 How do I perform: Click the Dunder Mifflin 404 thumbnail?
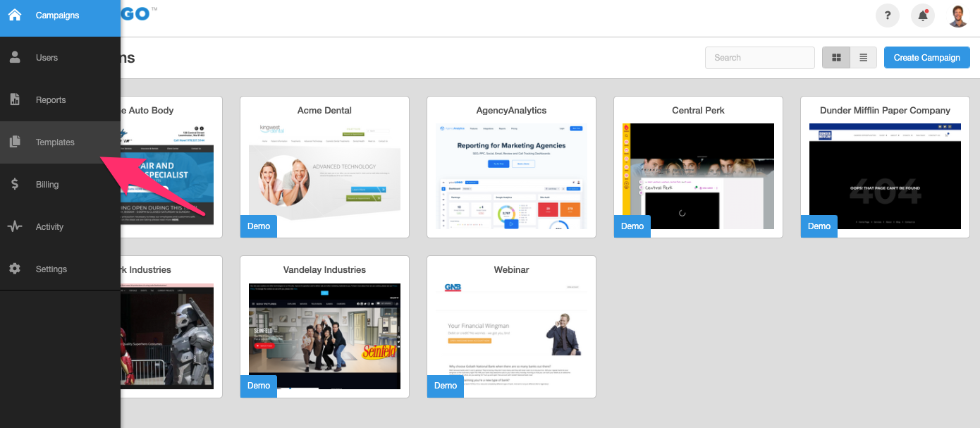coord(885,176)
